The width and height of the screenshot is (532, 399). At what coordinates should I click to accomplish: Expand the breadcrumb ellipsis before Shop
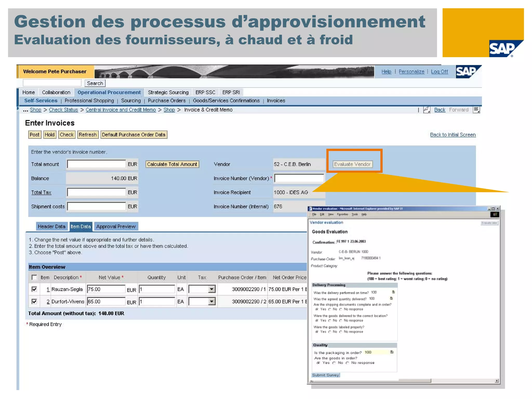[x=25, y=110]
